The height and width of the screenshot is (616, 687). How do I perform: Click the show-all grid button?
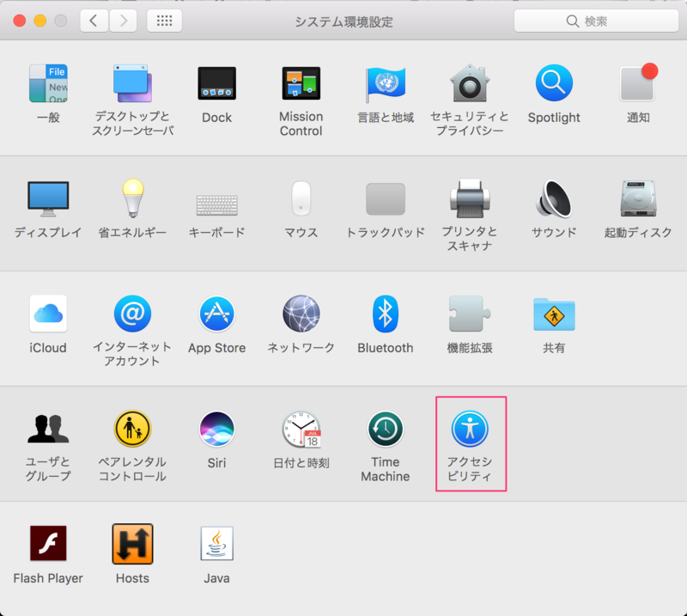coord(164,20)
